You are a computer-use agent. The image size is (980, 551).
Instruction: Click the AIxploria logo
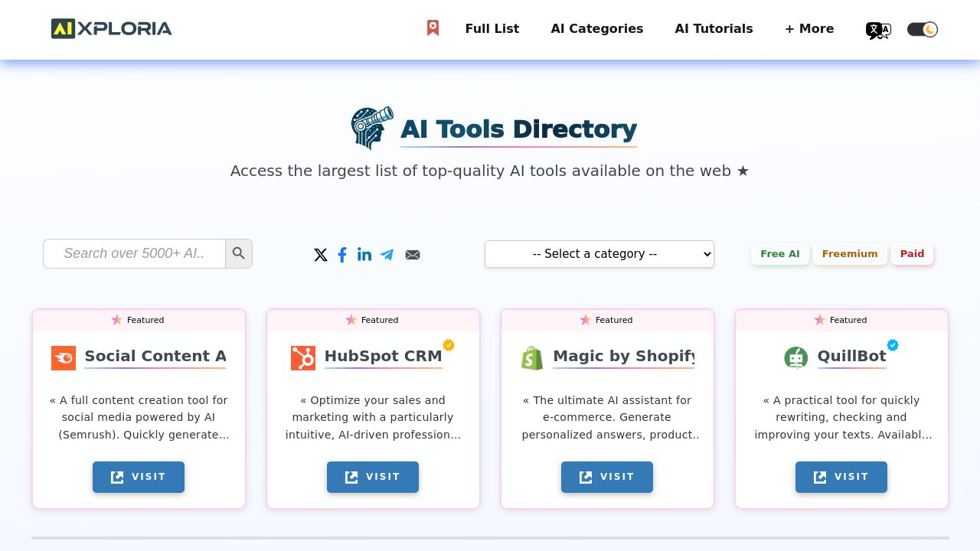coord(112,28)
